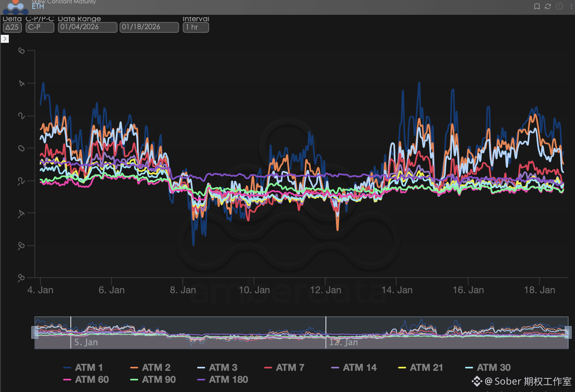Toggle the ATM 21 legend item
Screen dimensions: 575x392
pos(421,368)
